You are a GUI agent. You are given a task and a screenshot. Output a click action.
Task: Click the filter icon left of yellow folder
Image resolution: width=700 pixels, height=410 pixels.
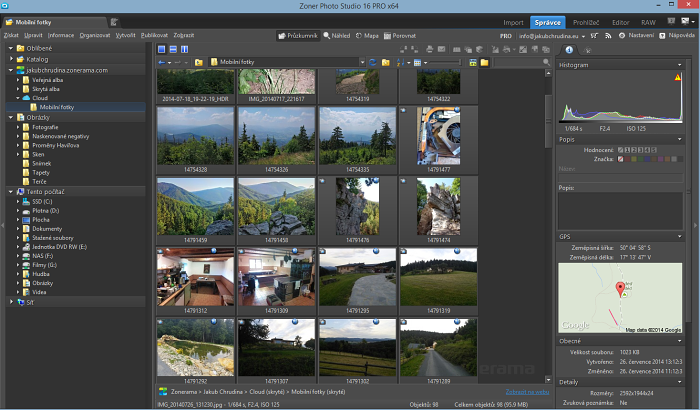[473, 63]
